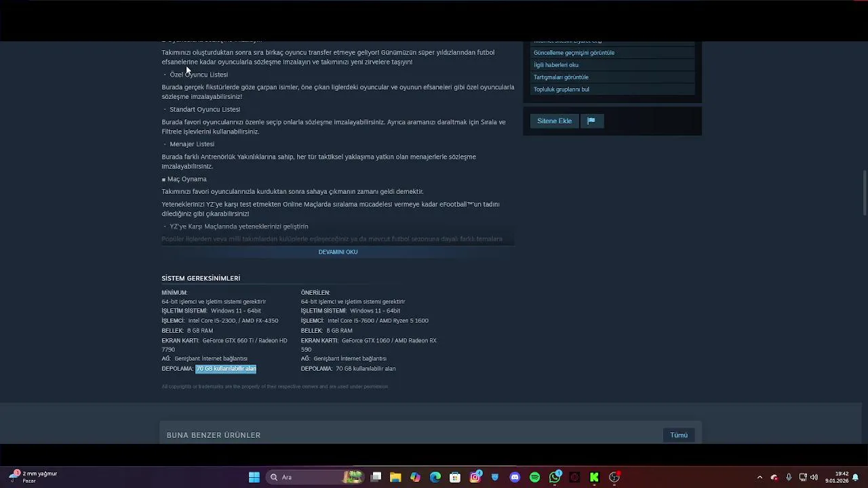Screen dimensions: 868x488
Task: Open Microsoft Copilot from the taskbar
Action: [415, 477]
